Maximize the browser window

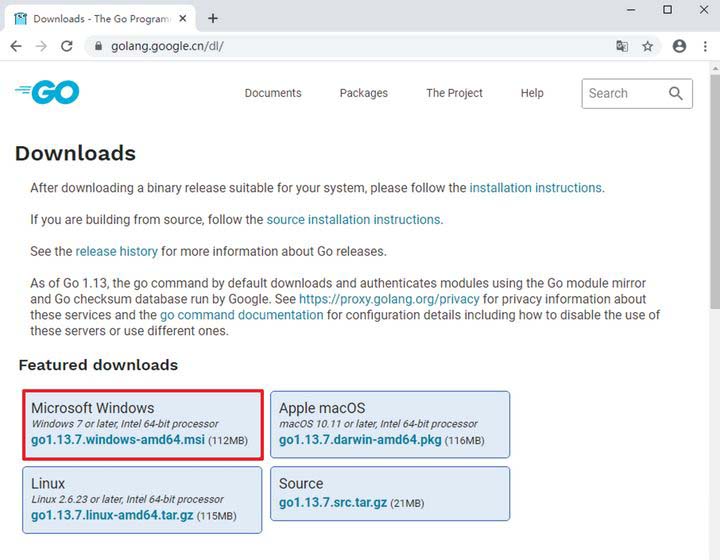coord(668,10)
